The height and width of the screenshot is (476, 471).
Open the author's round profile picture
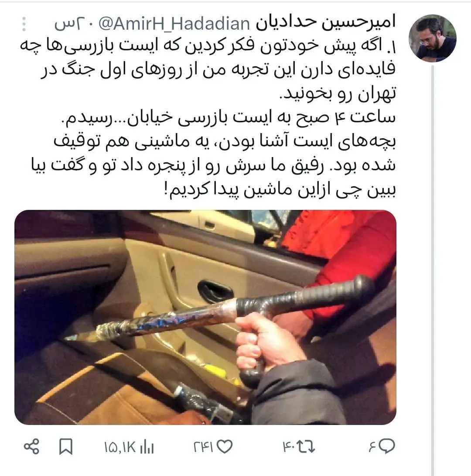coord(433,38)
